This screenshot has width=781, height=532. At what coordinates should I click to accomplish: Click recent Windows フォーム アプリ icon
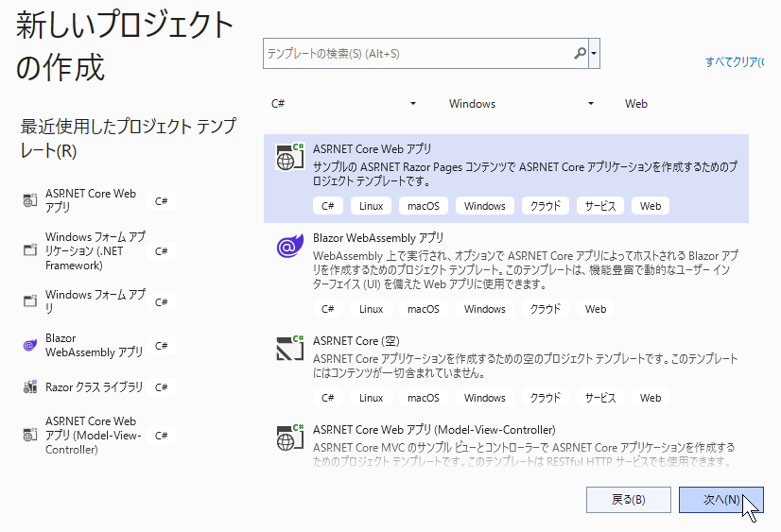click(x=30, y=300)
